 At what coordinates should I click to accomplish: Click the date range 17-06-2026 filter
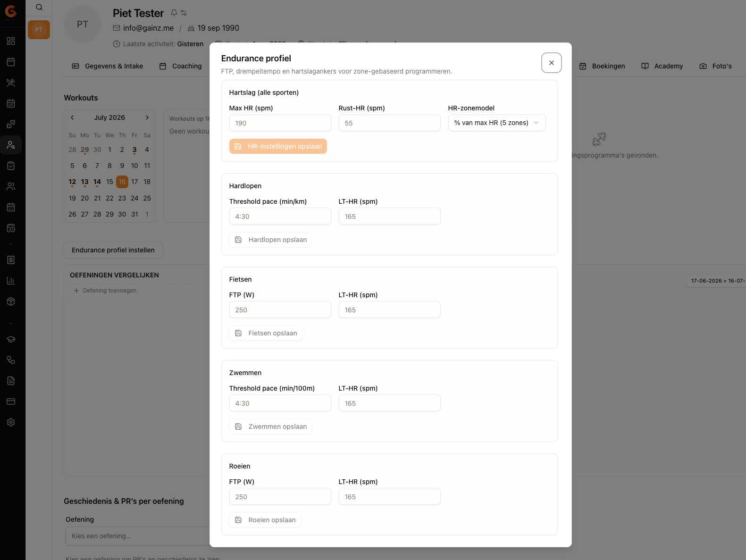[716, 281]
